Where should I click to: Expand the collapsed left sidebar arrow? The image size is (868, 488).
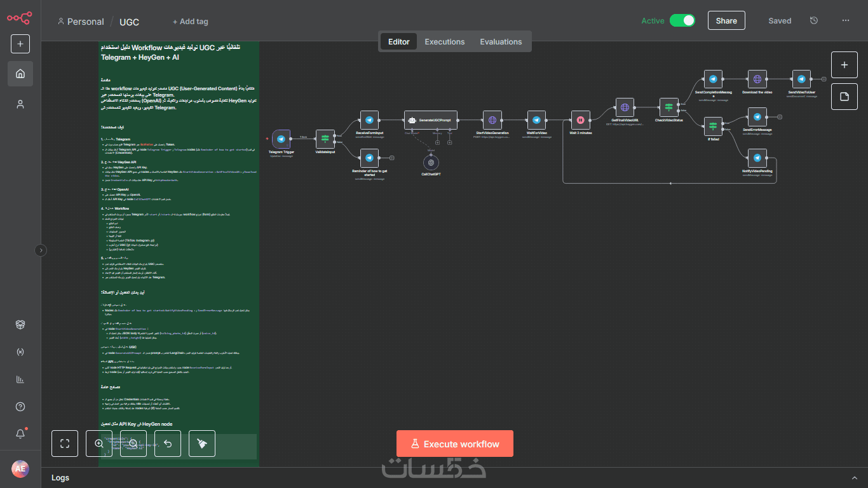pos(41,250)
